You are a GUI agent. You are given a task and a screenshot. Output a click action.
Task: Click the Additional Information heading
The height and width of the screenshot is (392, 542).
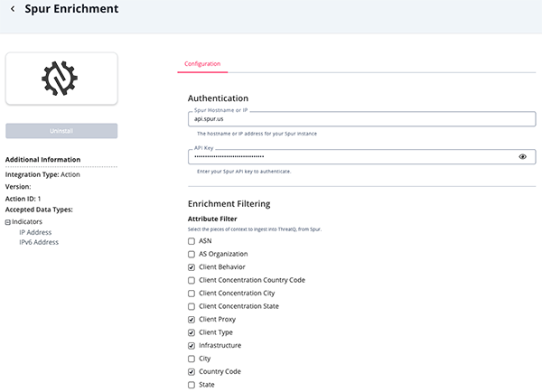[42, 160]
